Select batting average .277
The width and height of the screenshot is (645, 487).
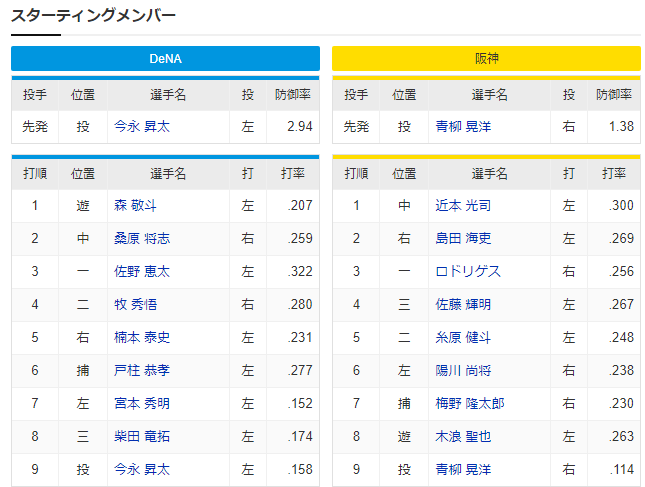point(300,370)
